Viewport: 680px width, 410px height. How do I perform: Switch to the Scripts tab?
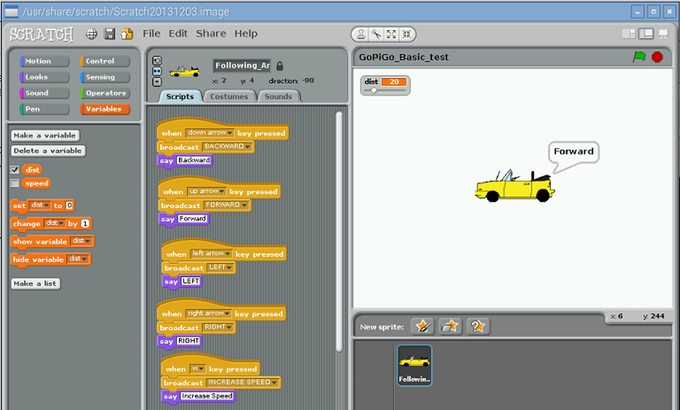pos(180,96)
